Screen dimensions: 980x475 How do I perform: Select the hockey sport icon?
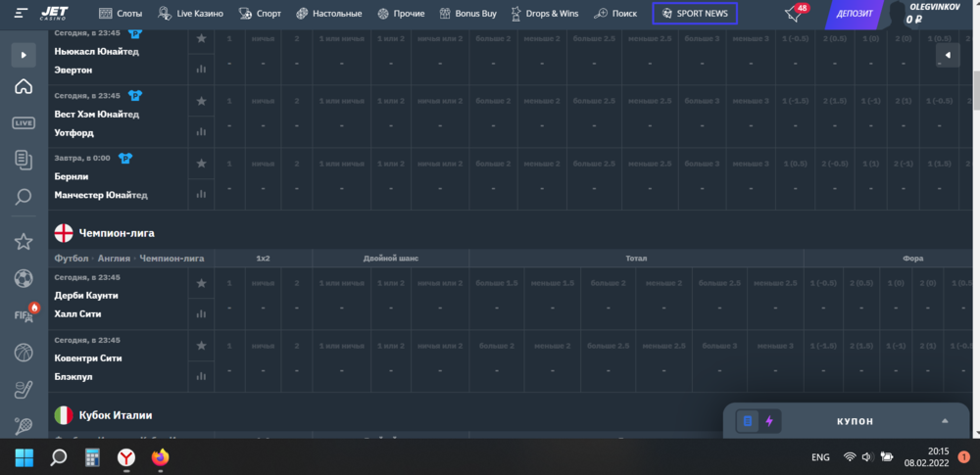(x=24, y=390)
